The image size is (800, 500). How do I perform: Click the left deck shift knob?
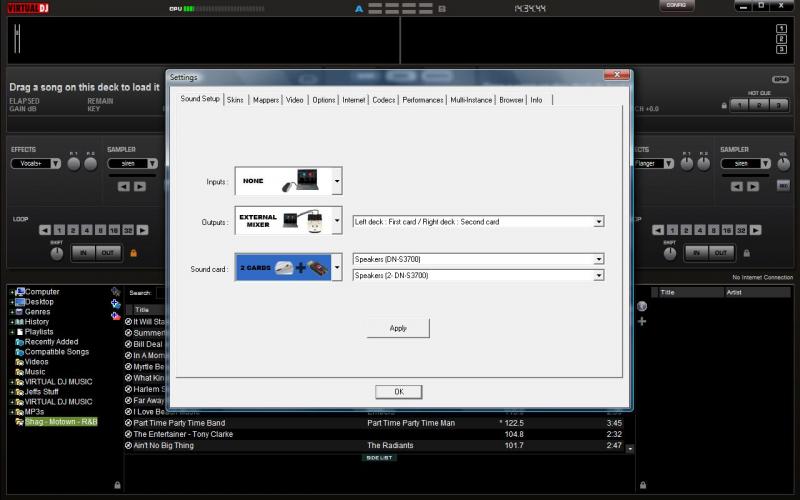(x=57, y=253)
